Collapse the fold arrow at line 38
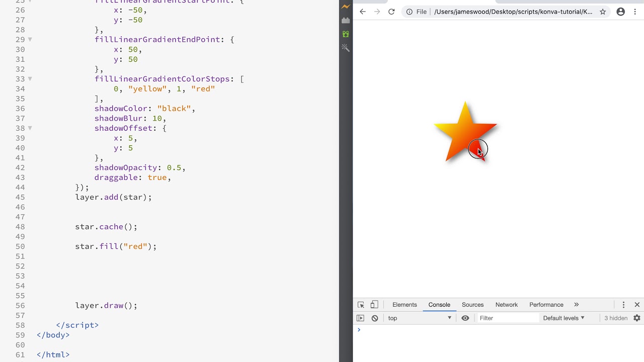 point(30,128)
